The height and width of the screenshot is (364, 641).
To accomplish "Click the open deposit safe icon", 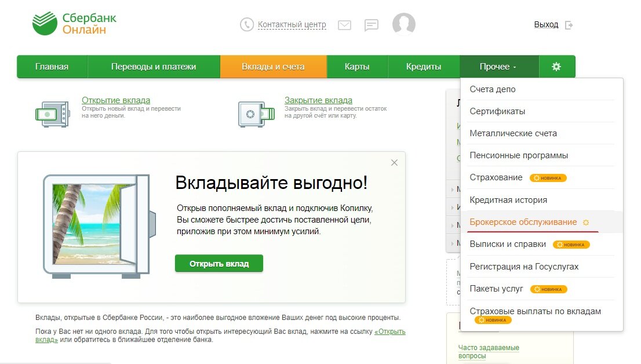I will pyautogui.click(x=53, y=114).
